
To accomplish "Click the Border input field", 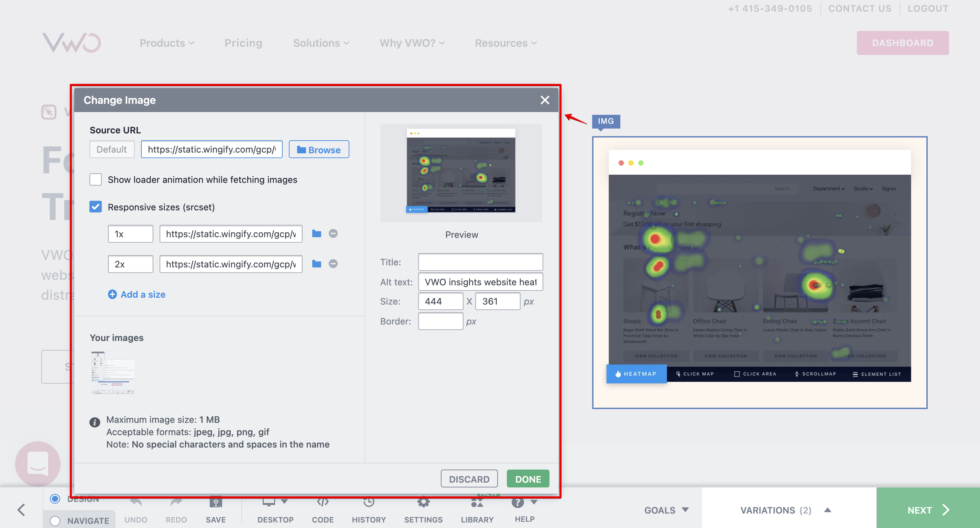I will pyautogui.click(x=440, y=321).
